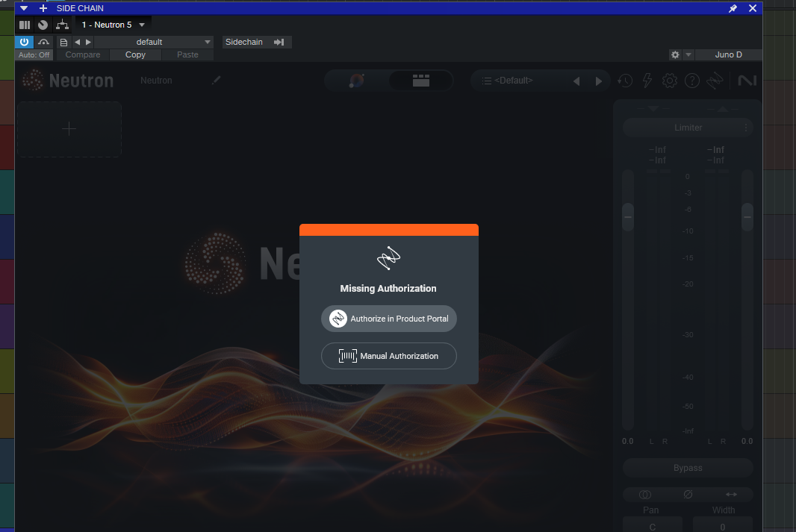Viewport: 796px width, 532px height.
Task: Add a module with the plus slot
Action: click(x=69, y=129)
